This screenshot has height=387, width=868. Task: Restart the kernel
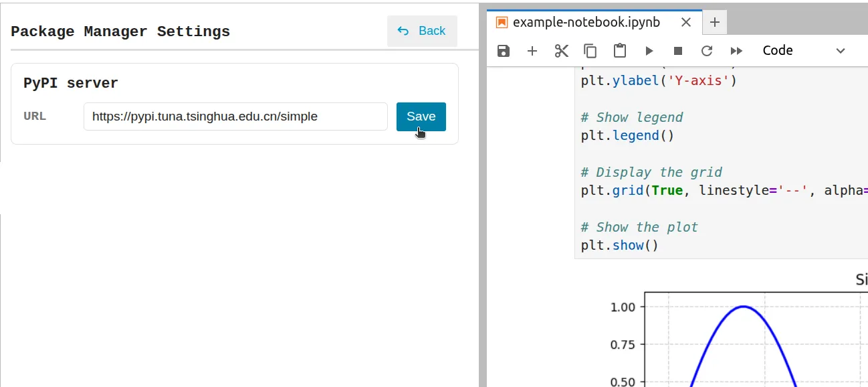point(707,50)
